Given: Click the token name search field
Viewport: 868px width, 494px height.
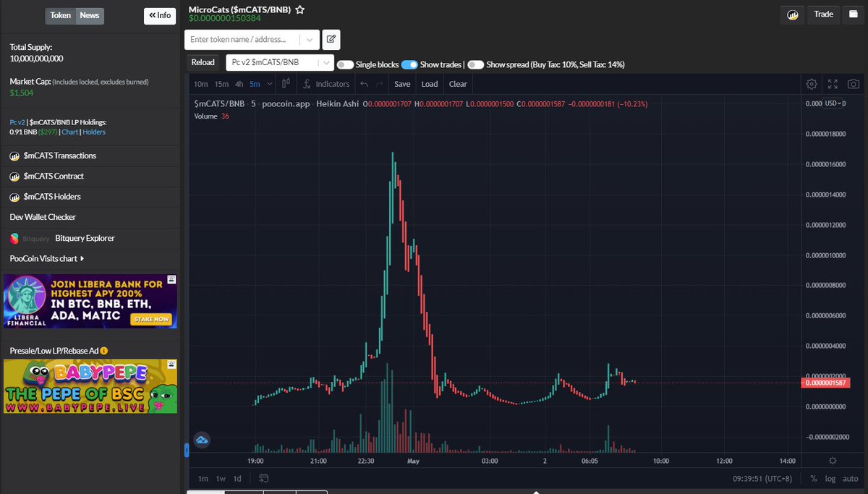Looking at the screenshot, I should pyautogui.click(x=243, y=40).
